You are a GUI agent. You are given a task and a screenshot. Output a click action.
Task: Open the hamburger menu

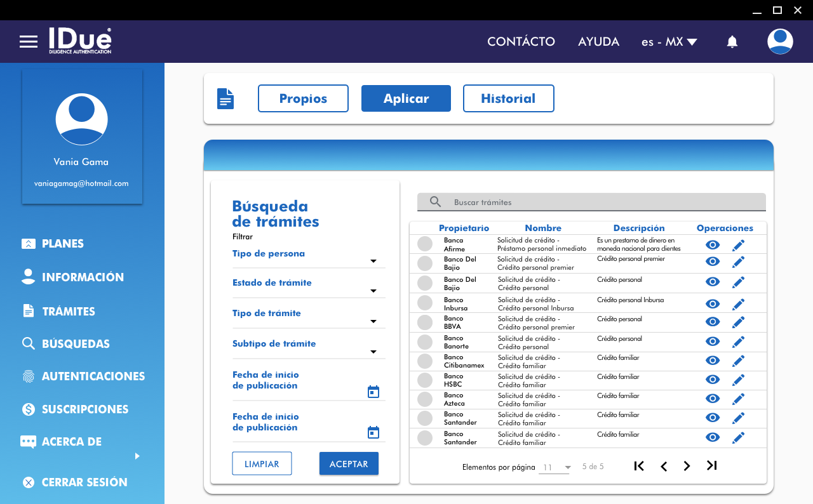pyautogui.click(x=29, y=42)
